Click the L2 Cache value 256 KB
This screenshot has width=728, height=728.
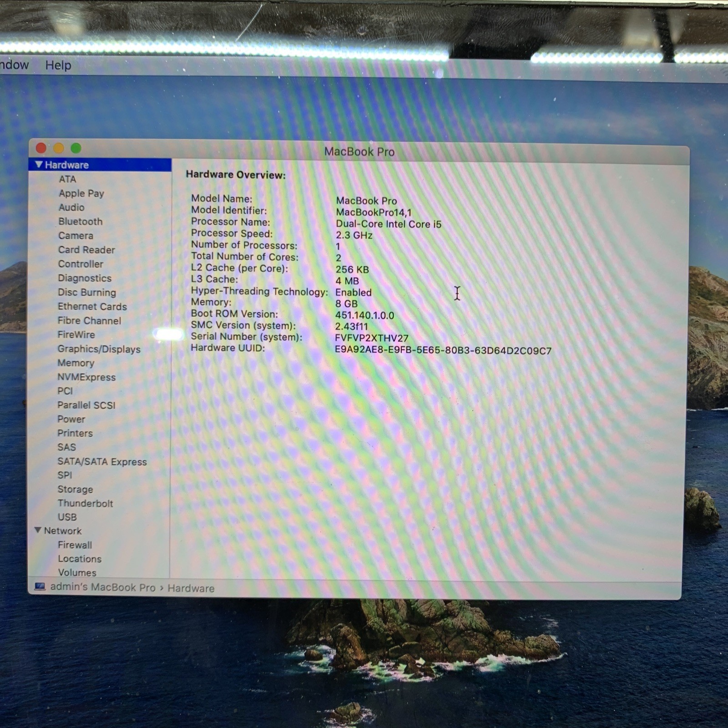click(x=352, y=269)
